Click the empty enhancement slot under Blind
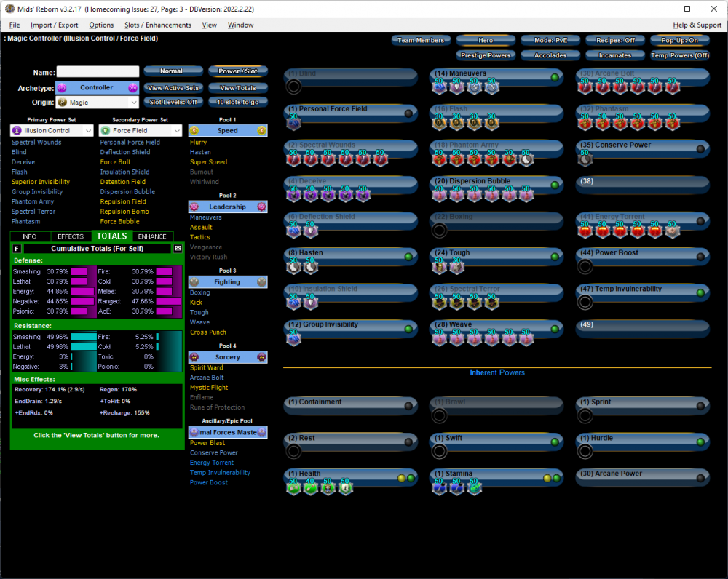Screen dimensions: 728x579 [293, 87]
